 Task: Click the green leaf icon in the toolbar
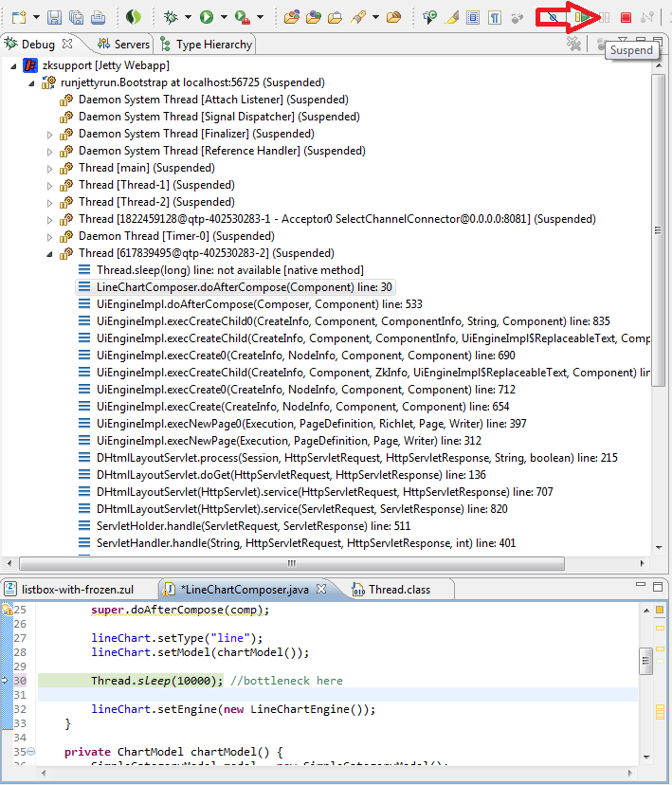(x=133, y=17)
